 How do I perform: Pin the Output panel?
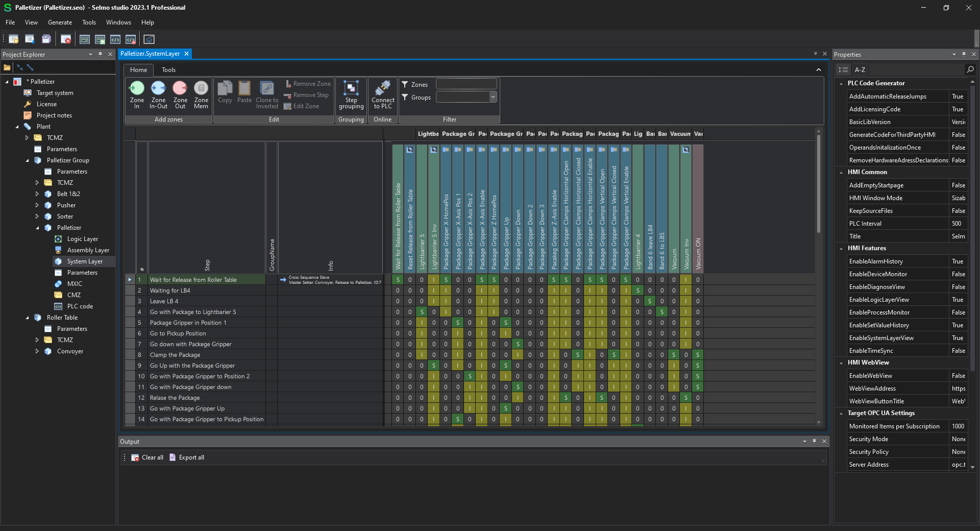(814, 441)
